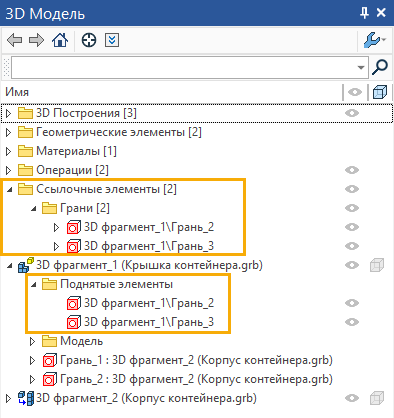The height and width of the screenshot is (418, 394).
Task: Select Грани [2] folder
Action: point(85,208)
